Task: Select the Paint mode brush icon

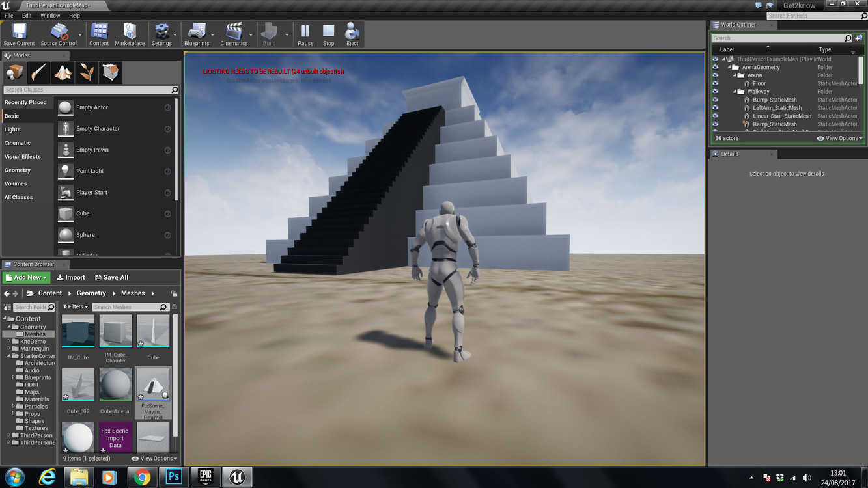Action: 39,72
